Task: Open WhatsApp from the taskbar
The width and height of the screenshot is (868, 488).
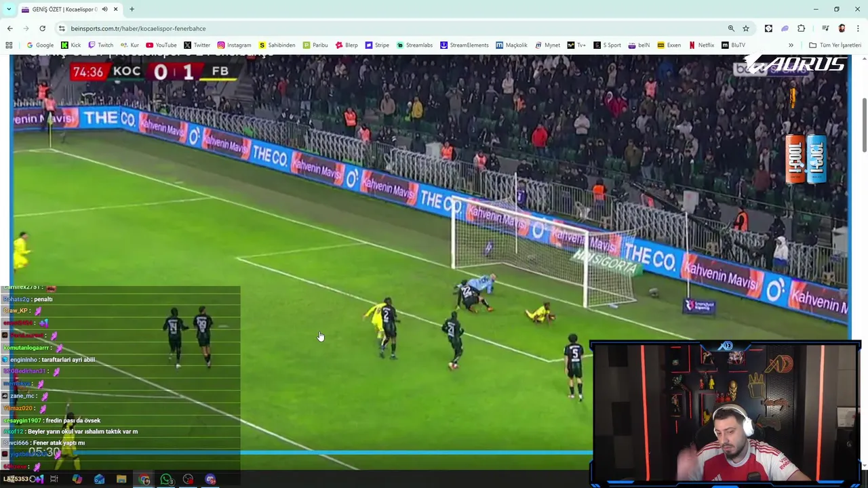Action: coord(166,479)
